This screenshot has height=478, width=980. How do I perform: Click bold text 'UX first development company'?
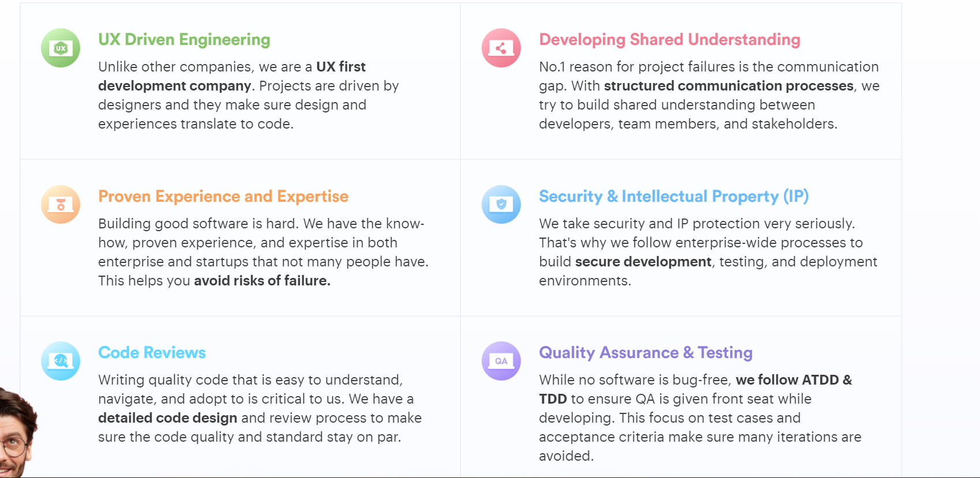click(x=232, y=76)
